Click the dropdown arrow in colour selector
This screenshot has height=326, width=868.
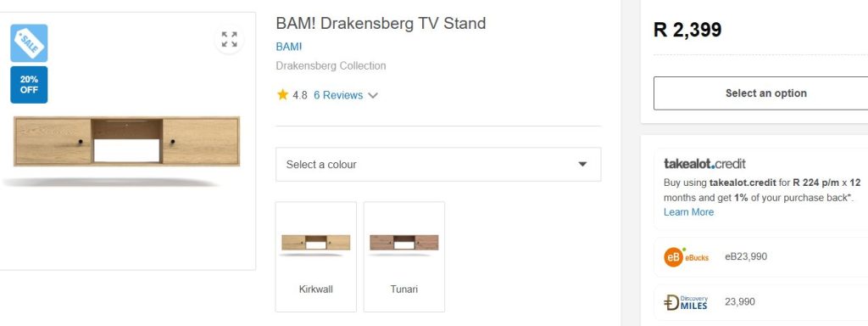pyautogui.click(x=582, y=164)
